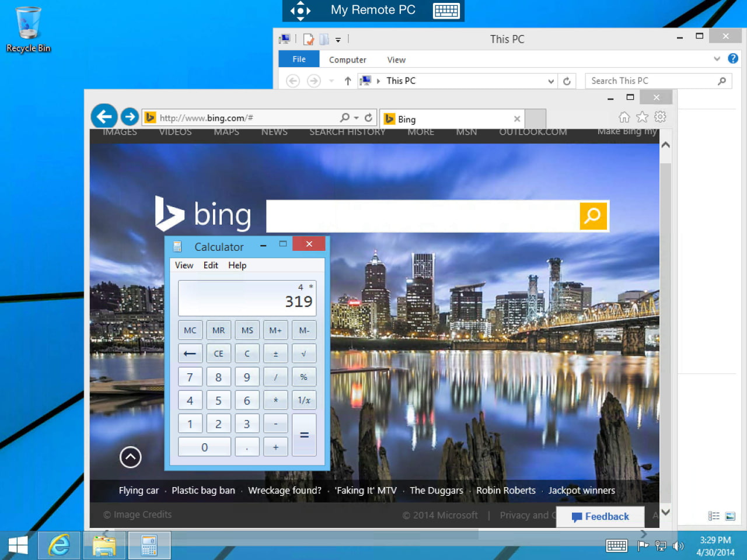This screenshot has width=747, height=560.
Task: Open the on-screen keyboard in remote toolbar
Action: 446,10
